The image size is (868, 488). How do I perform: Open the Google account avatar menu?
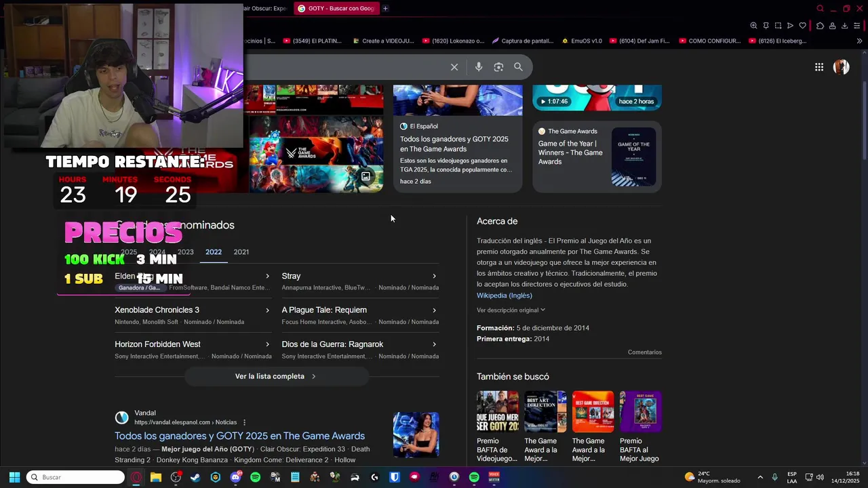(x=842, y=66)
